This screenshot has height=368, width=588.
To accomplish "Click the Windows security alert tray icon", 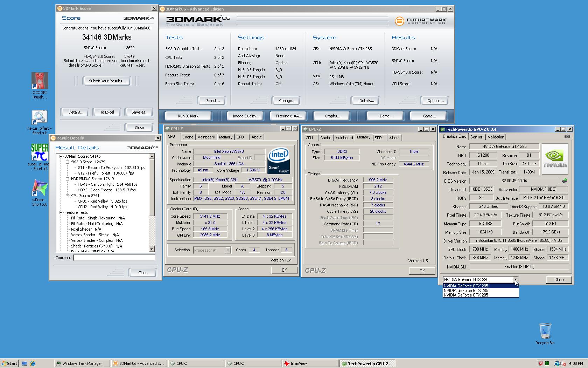I will 540,363.
